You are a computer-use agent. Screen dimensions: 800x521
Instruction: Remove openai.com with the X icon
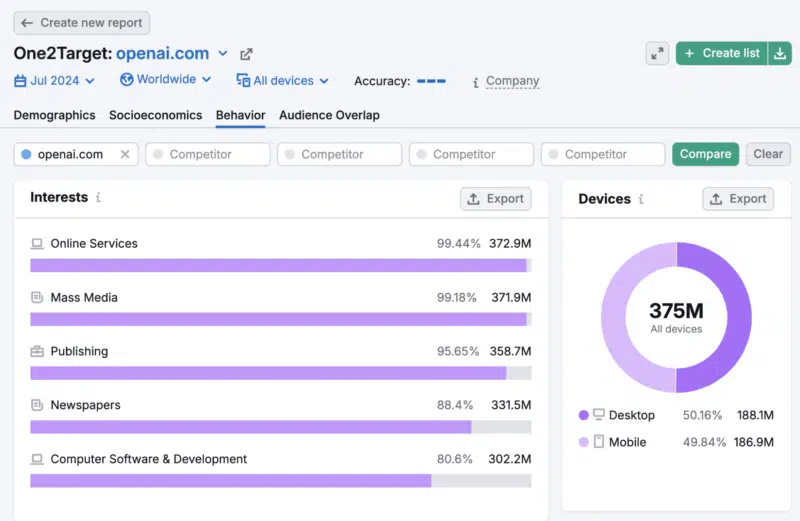coord(125,154)
